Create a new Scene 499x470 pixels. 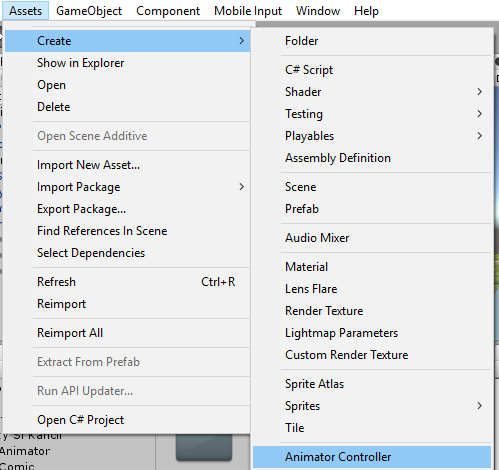click(x=372, y=187)
